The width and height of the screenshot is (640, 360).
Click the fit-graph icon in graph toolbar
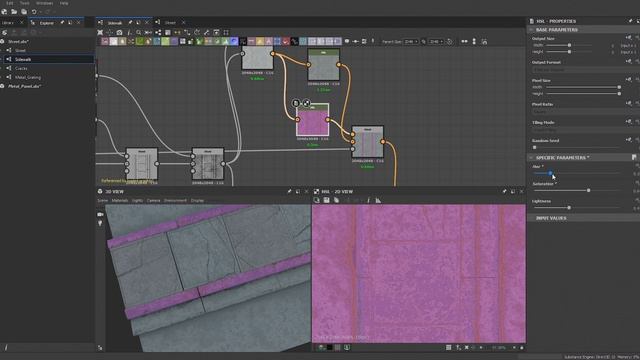100,32
